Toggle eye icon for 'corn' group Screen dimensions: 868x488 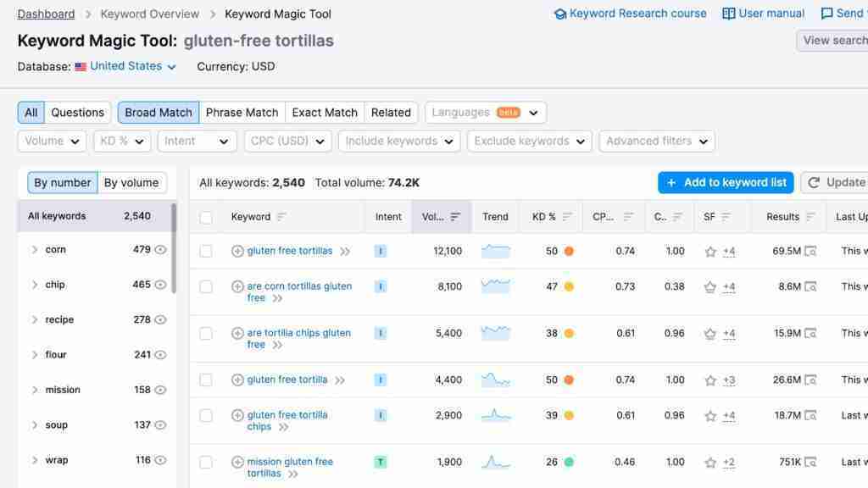[x=160, y=250]
